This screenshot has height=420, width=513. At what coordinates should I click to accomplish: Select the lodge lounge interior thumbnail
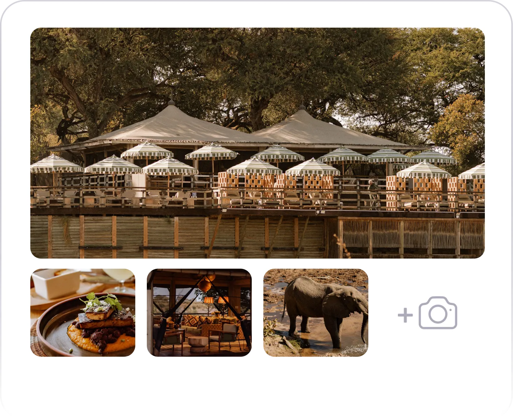click(199, 312)
